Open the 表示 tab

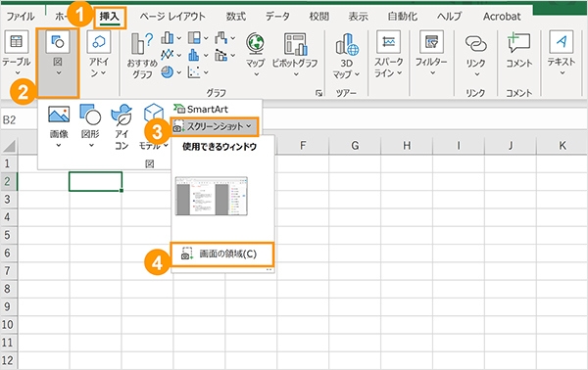[x=358, y=17]
